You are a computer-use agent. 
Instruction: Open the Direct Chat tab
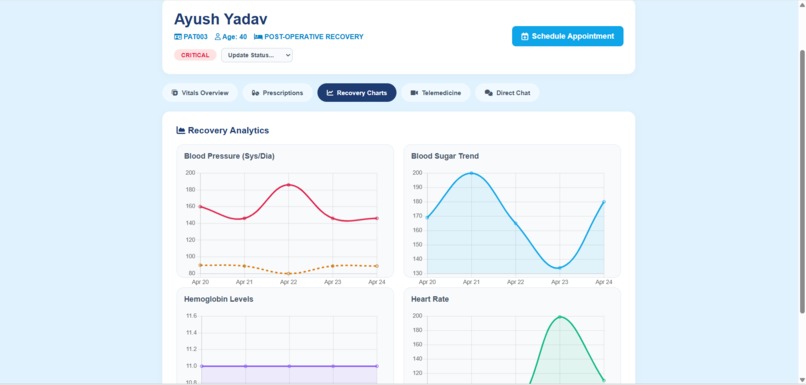pyautogui.click(x=507, y=93)
